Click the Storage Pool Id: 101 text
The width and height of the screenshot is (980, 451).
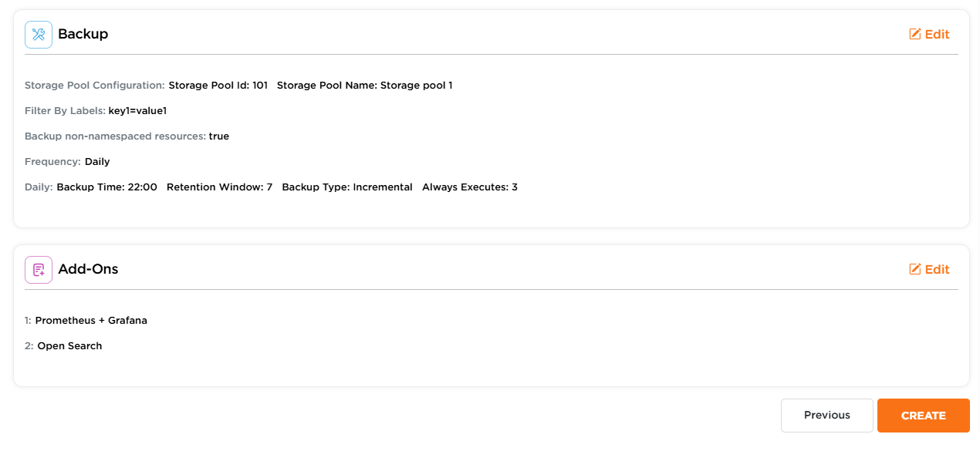click(x=218, y=86)
